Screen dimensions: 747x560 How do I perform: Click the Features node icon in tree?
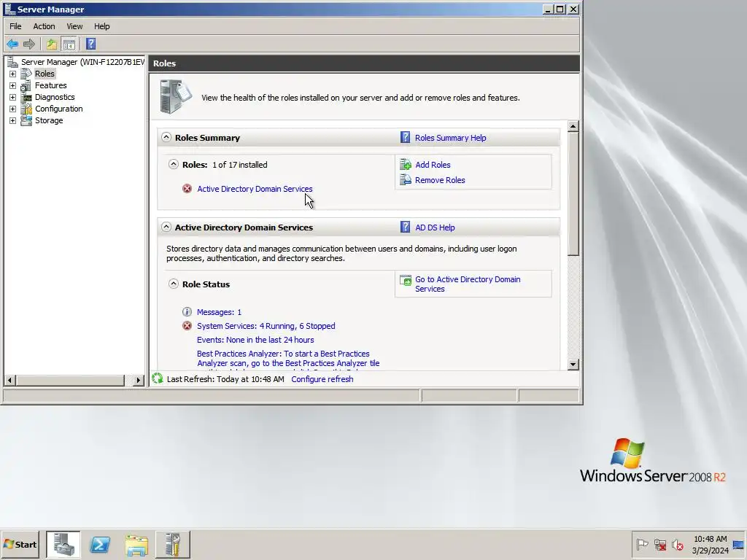(27, 86)
